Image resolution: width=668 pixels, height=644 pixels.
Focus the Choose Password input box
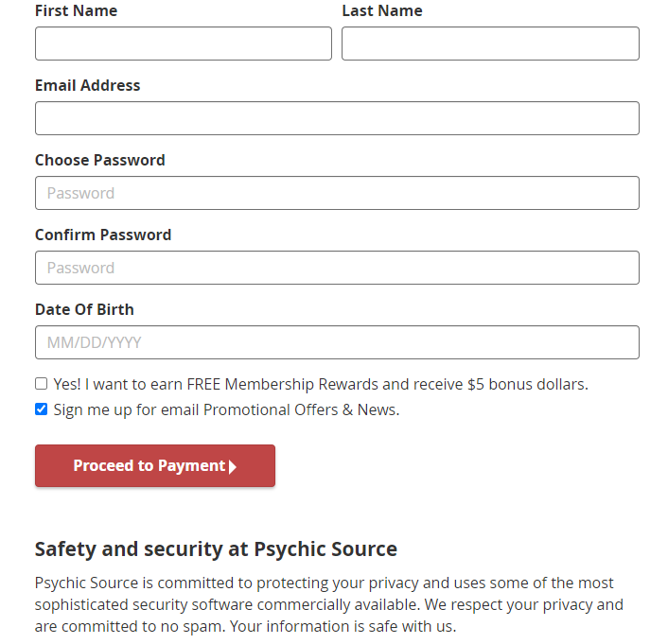pos(337,193)
